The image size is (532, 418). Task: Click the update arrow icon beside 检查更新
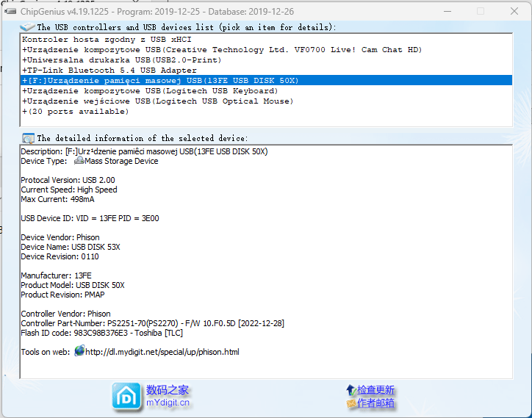point(351,390)
